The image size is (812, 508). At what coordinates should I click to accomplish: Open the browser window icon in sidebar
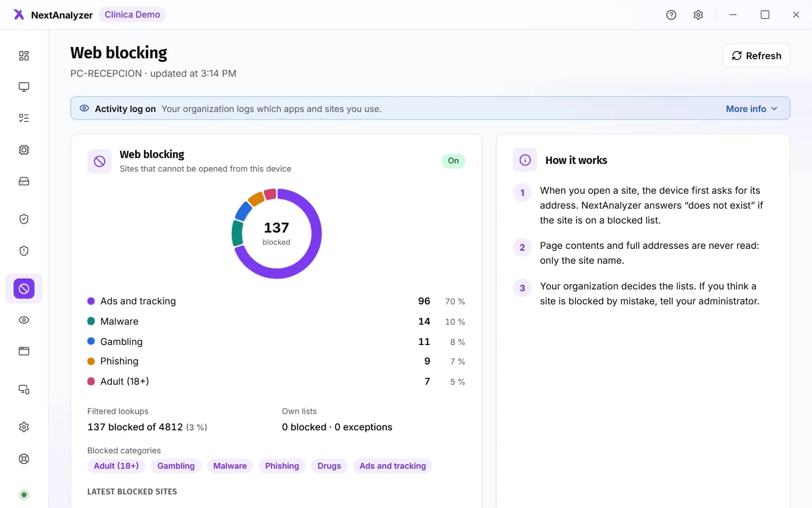[24, 351]
